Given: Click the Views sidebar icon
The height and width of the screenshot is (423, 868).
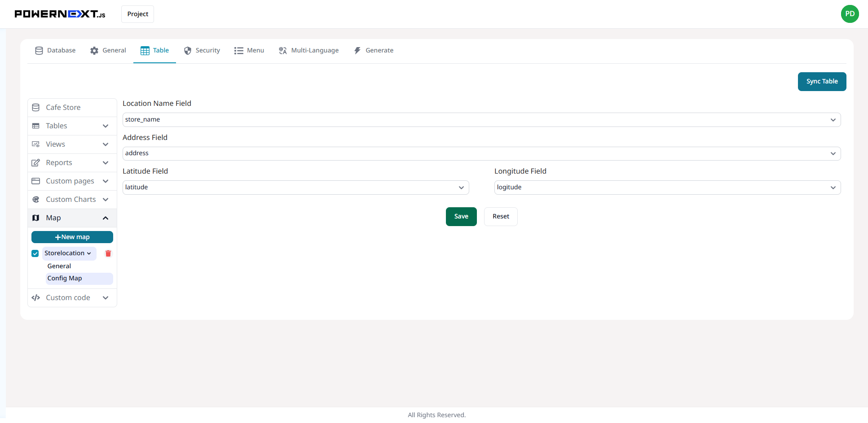Looking at the screenshot, I should point(36,144).
